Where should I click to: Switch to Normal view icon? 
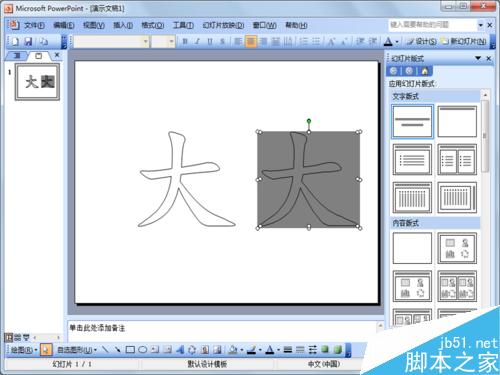[x=9, y=338]
